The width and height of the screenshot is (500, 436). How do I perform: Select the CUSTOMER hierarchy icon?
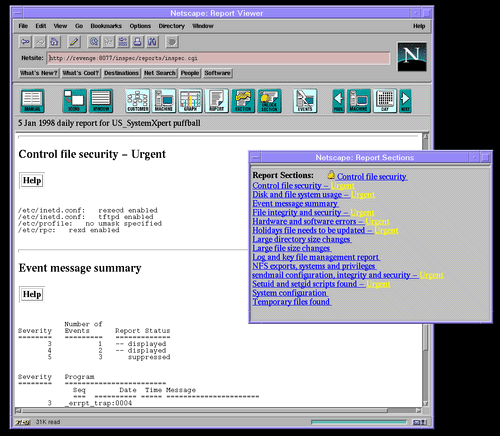point(138,101)
